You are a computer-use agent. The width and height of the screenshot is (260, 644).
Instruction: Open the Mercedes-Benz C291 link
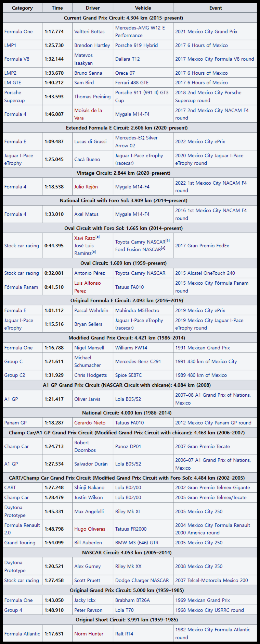[138, 361]
